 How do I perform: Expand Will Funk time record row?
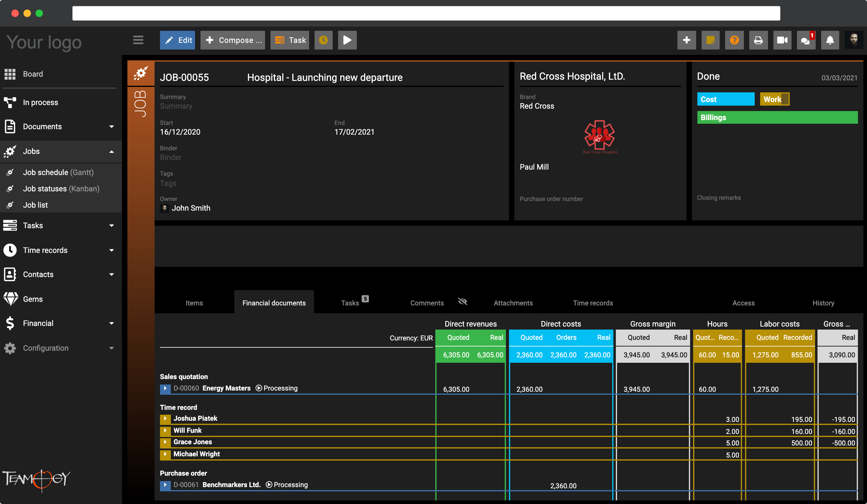click(x=165, y=430)
